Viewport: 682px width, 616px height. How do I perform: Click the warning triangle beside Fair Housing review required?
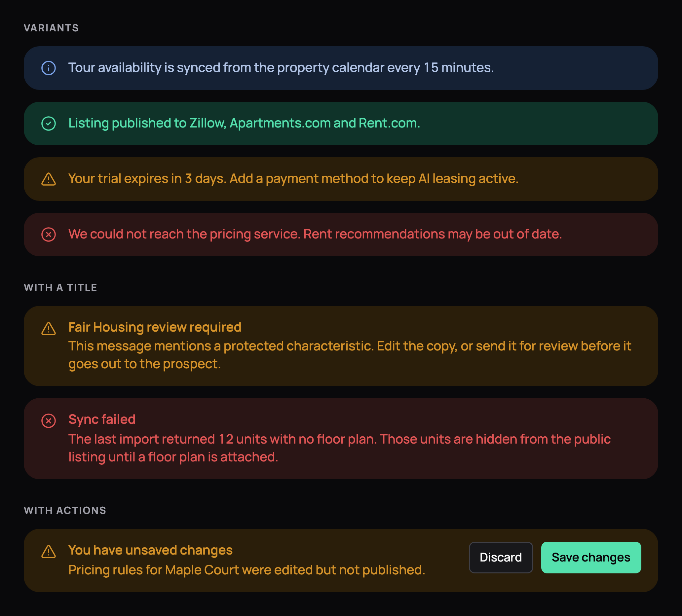(48, 328)
